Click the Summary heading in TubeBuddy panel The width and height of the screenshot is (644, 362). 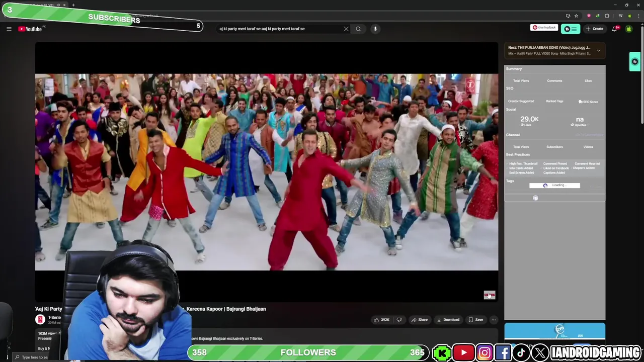point(514,69)
